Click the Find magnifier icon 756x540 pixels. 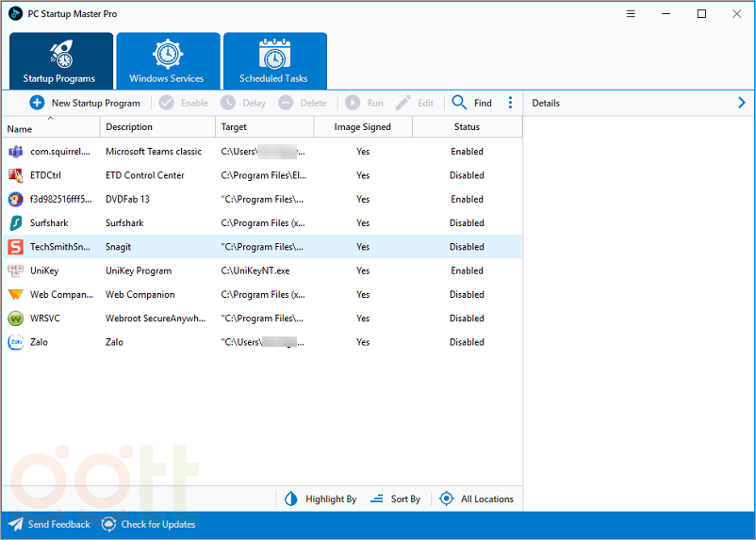tap(459, 103)
